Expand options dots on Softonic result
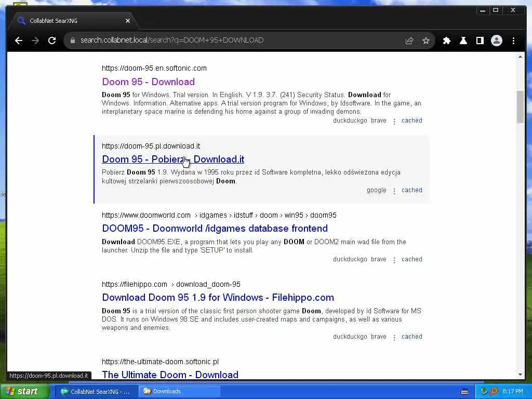532x399 pixels. [394, 122]
